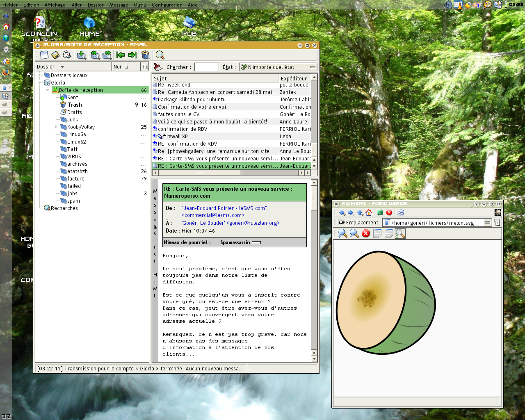525x420 pixels.
Task: Reload the page with green arrows icon
Action: (380, 212)
